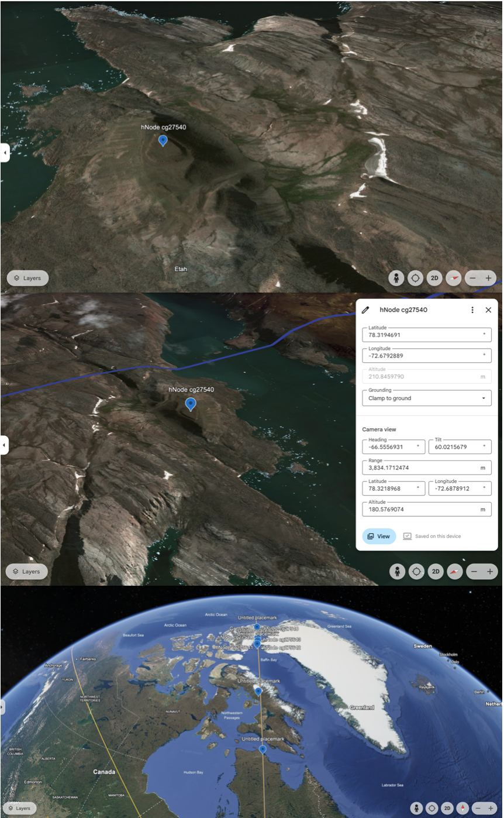Click the camera Latitude field 78.3218968
The height and width of the screenshot is (818, 504).
pos(393,489)
